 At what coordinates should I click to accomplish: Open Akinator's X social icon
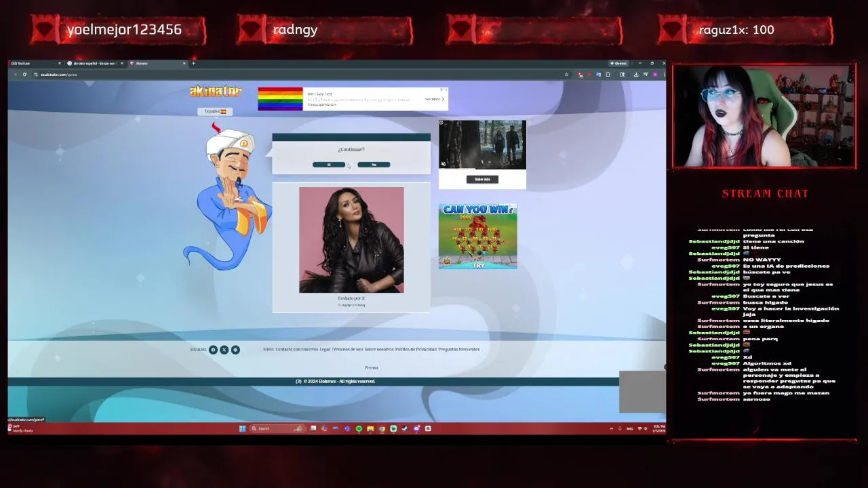pos(224,350)
